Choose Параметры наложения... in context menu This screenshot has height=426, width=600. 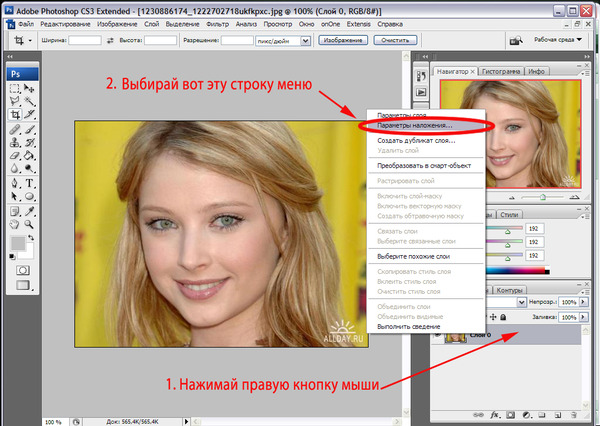426,126
